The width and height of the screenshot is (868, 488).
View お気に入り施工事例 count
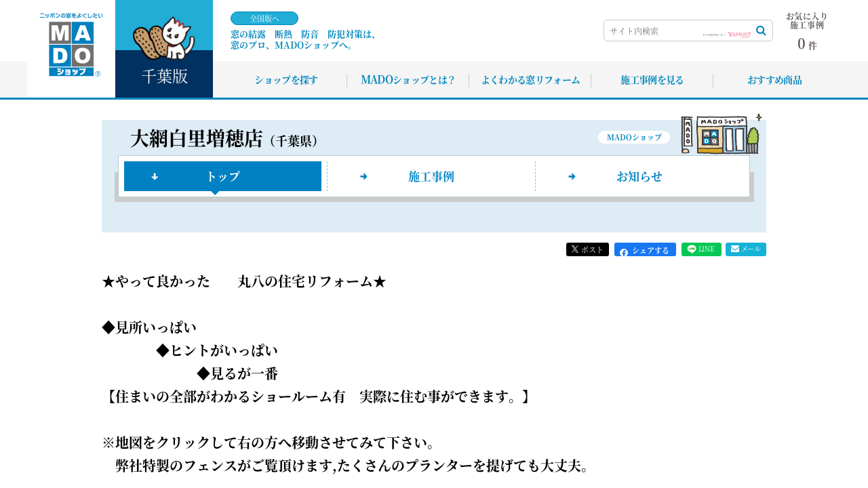click(x=806, y=32)
